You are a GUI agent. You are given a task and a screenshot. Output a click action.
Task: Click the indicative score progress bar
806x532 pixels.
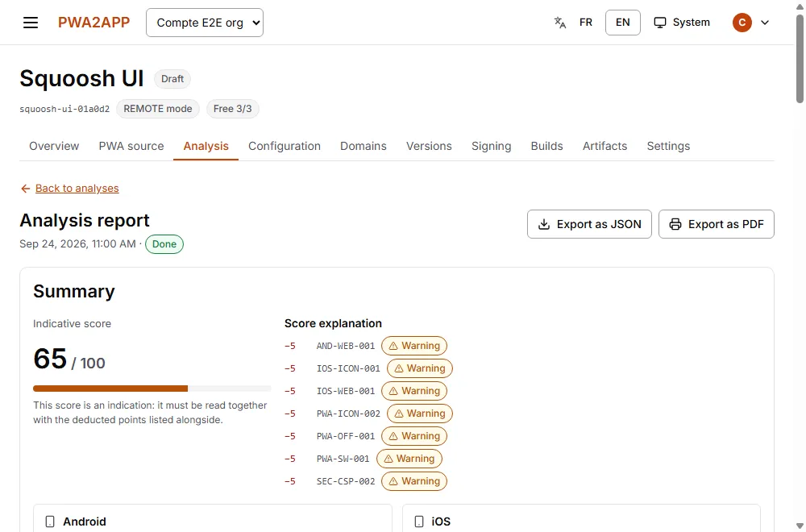click(152, 389)
